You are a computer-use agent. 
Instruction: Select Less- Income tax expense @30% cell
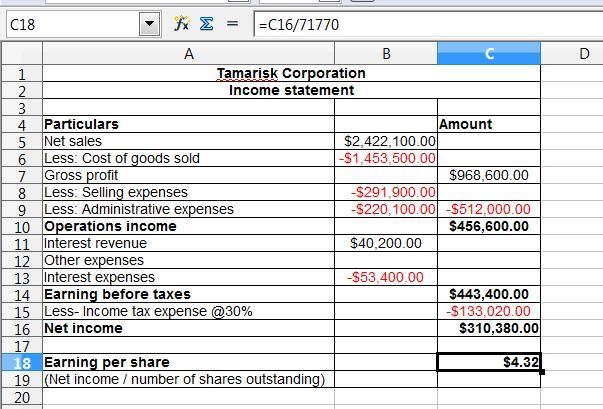(188, 311)
